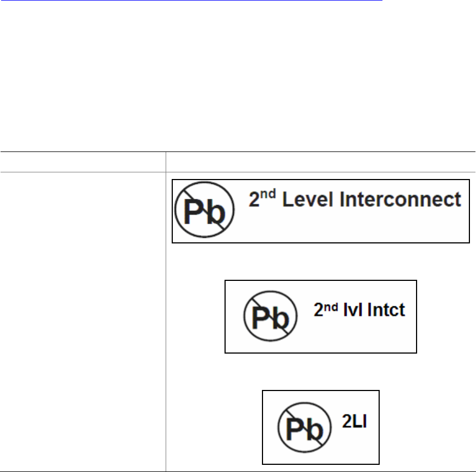Click the blank page area above the table
The height and width of the screenshot is (472, 476).
click(x=238, y=76)
